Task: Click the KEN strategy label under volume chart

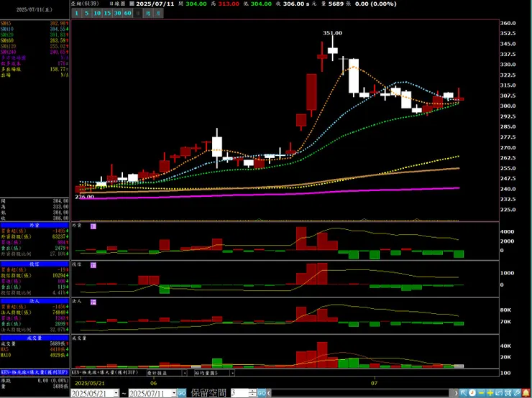Action: tap(105, 372)
